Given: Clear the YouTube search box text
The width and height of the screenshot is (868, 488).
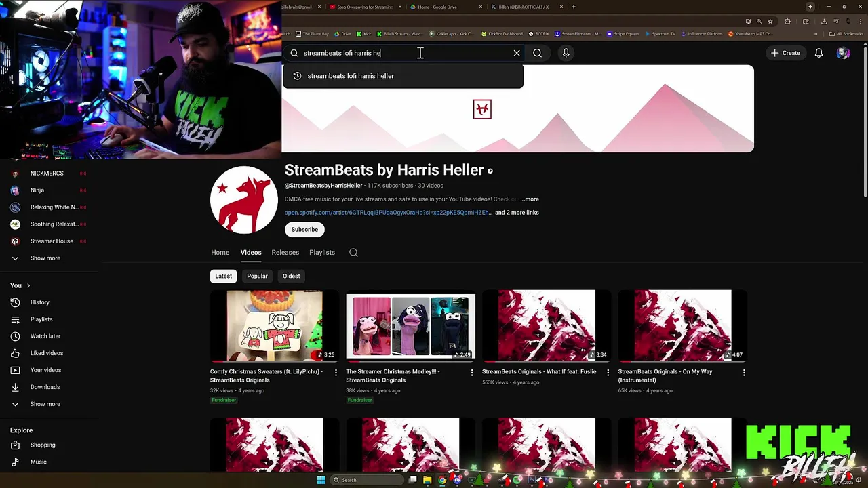Looking at the screenshot, I should point(517,53).
